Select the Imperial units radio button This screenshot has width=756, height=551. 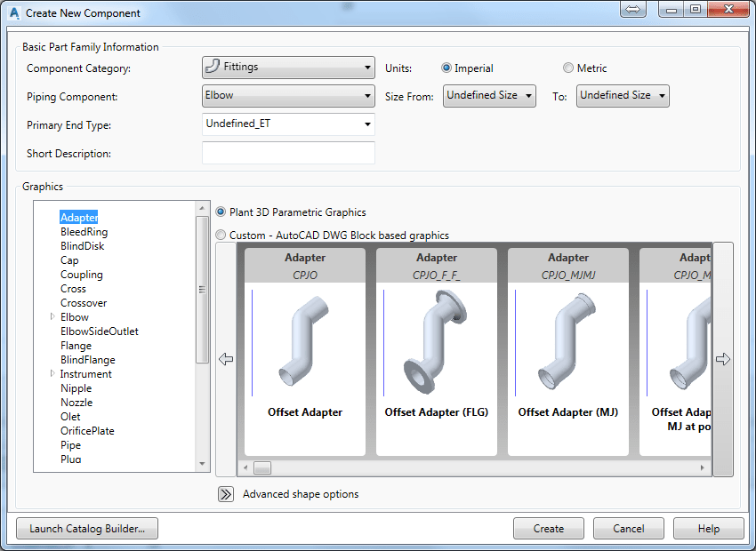point(446,68)
